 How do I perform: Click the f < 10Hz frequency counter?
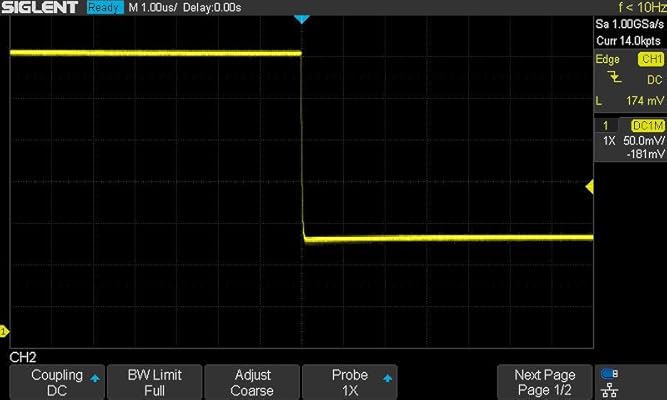click(642, 7)
